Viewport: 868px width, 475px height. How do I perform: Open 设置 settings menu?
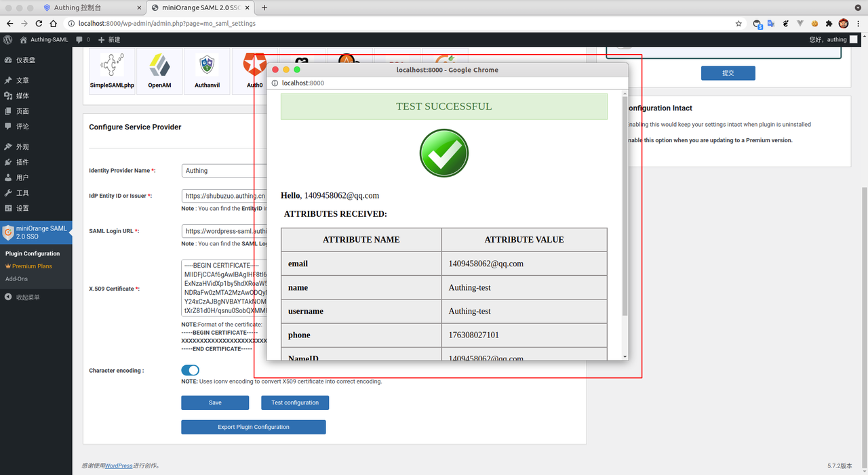pos(36,208)
